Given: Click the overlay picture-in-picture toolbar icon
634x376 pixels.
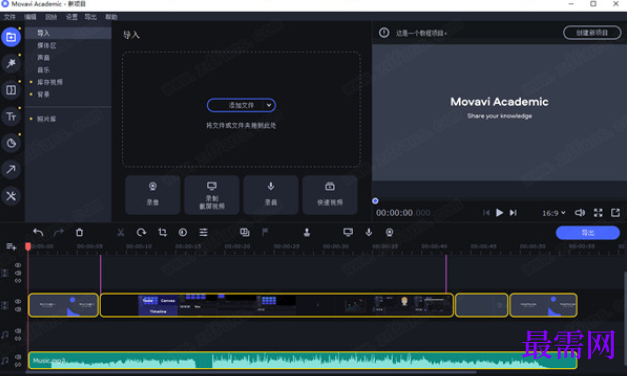Looking at the screenshot, I should 245,232.
